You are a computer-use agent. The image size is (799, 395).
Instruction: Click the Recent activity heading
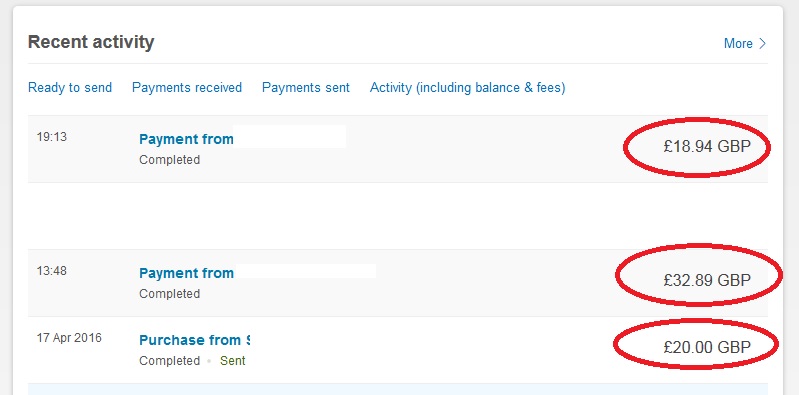[91, 42]
